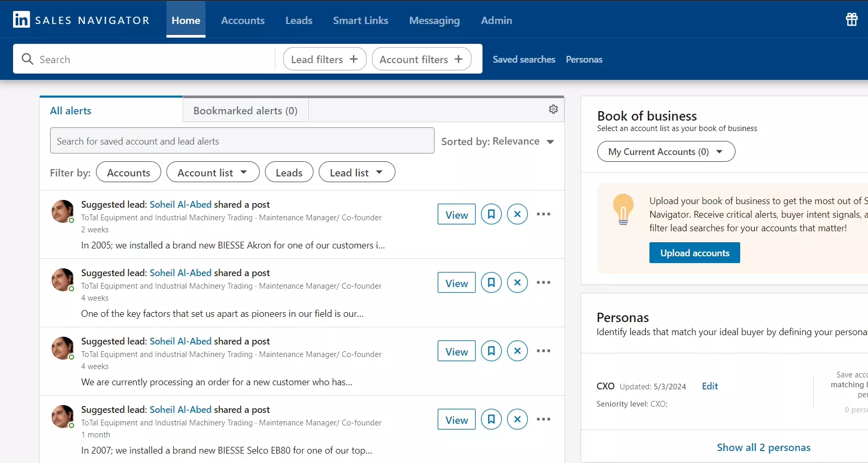Open My Current Accounts dropdown
868x463 pixels.
click(x=666, y=151)
